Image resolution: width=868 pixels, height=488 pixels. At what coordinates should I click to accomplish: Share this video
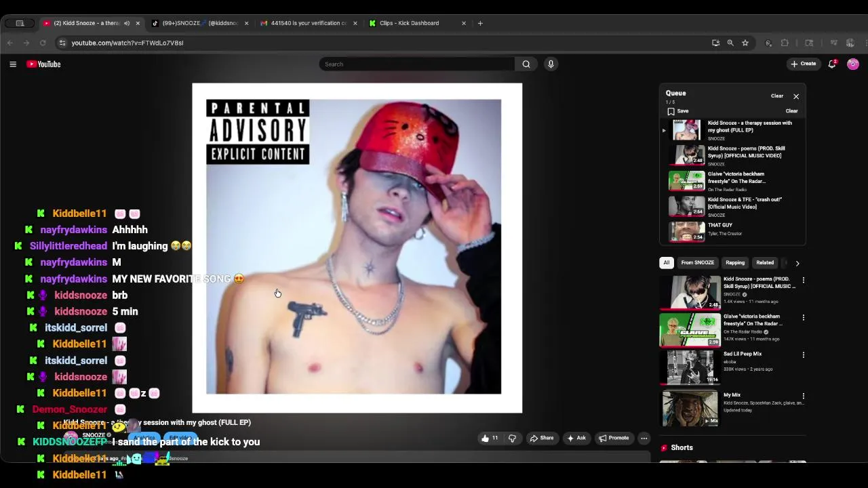click(542, 438)
